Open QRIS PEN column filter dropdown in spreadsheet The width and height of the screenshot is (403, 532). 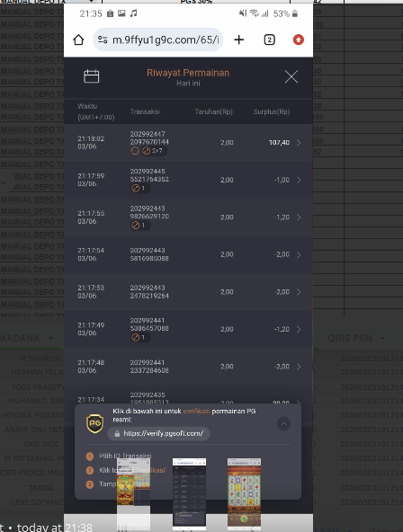[383, 338]
